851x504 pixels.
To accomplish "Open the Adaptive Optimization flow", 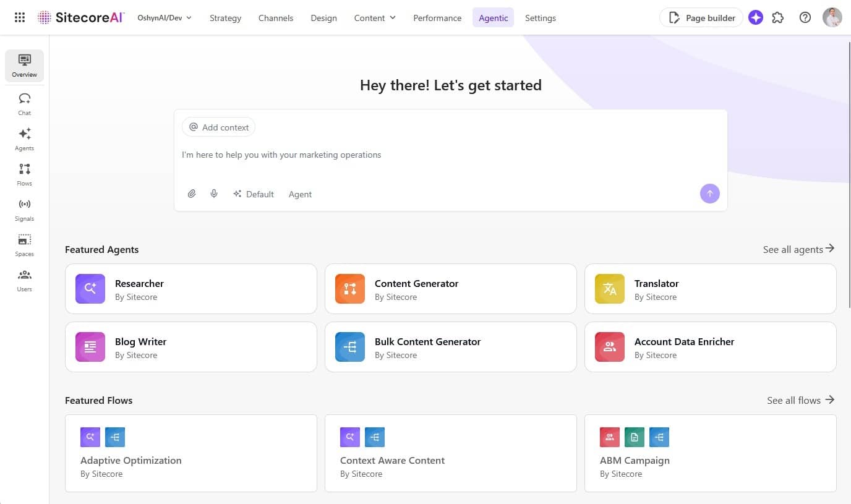I will click(191, 453).
